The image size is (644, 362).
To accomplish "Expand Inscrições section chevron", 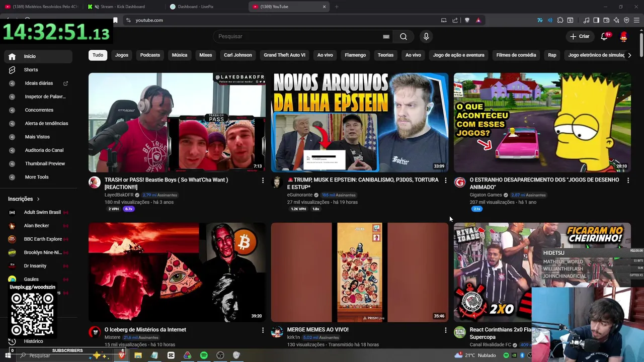I will (x=38, y=199).
